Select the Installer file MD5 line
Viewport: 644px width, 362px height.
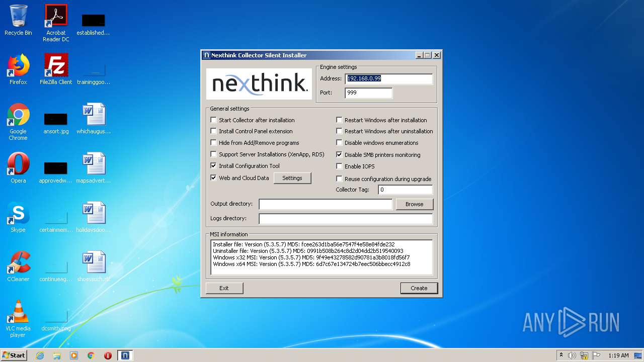point(304,244)
